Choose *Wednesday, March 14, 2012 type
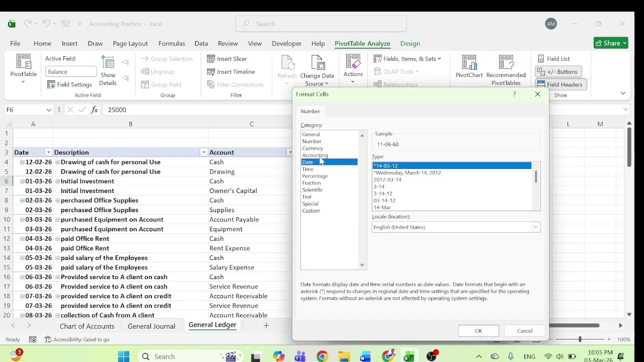 point(408,172)
